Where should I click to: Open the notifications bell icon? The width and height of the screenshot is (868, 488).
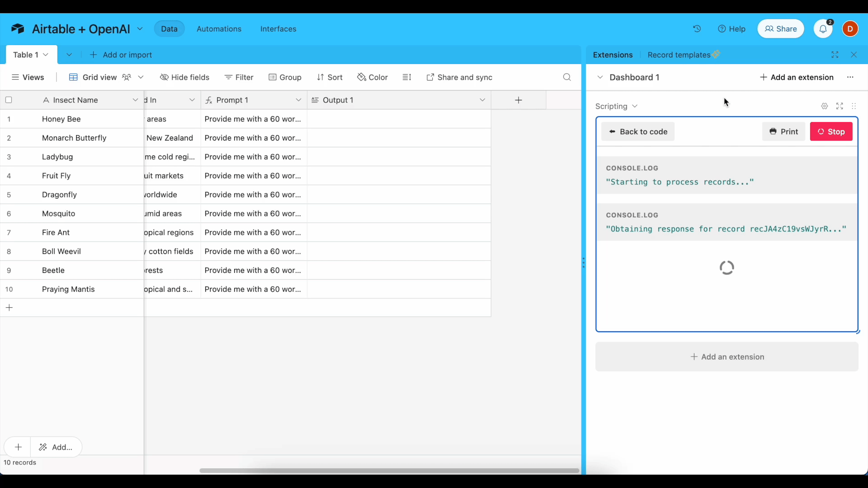823,29
